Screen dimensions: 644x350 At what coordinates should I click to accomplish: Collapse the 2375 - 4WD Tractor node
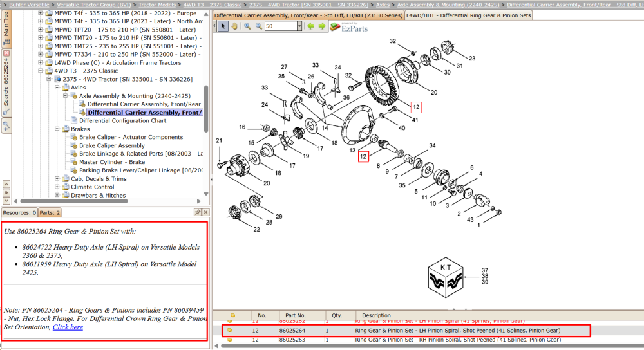click(x=48, y=78)
